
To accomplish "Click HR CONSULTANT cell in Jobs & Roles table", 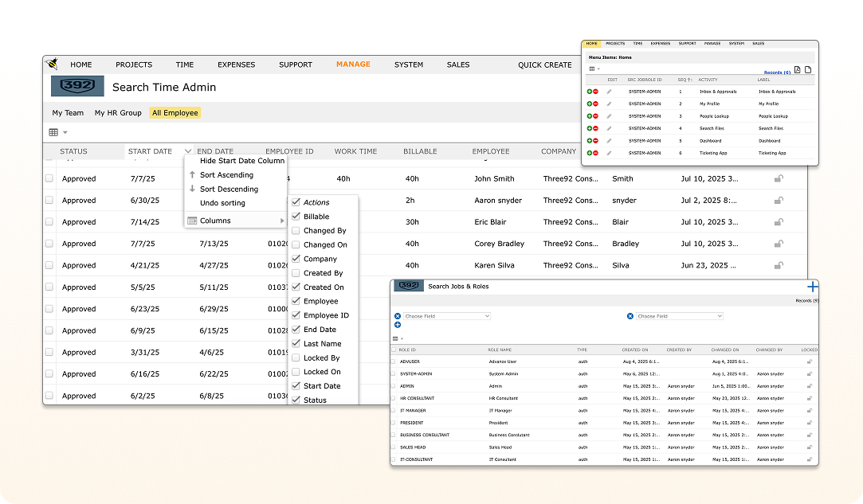I will click(x=417, y=398).
